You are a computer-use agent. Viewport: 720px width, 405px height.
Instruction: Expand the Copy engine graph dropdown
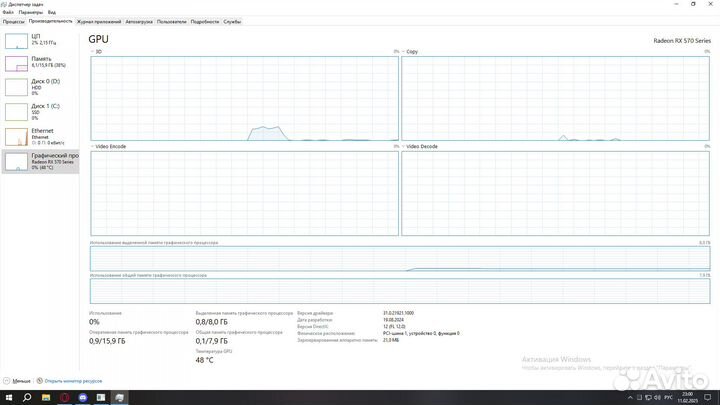pyautogui.click(x=404, y=51)
